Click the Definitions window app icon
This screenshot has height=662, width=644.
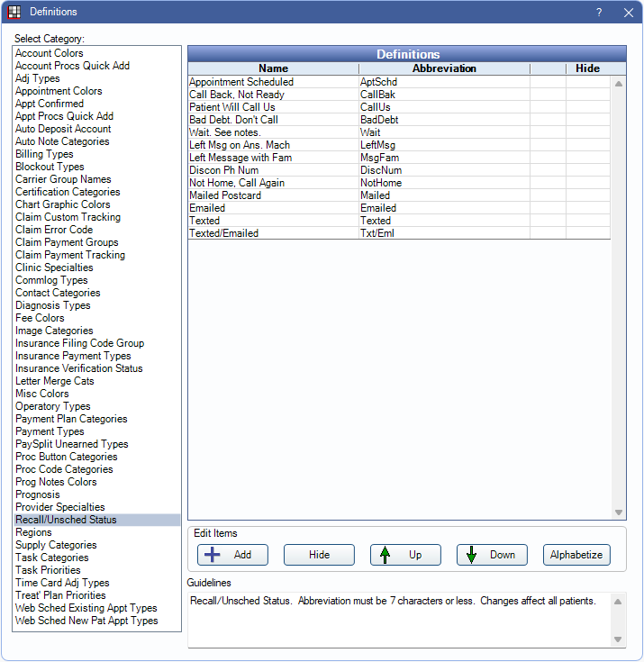pyautogui.click(x=14, y=13)
